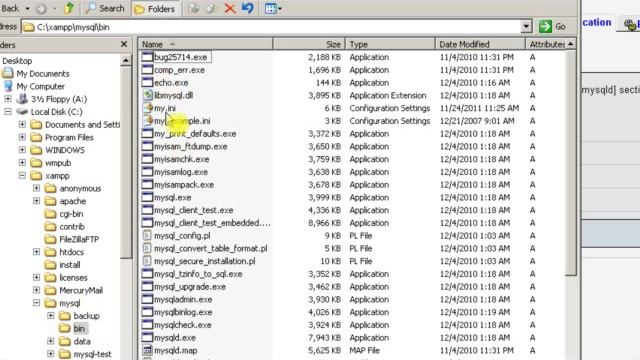Click the Move To toolbar icon

coord(193,8)
